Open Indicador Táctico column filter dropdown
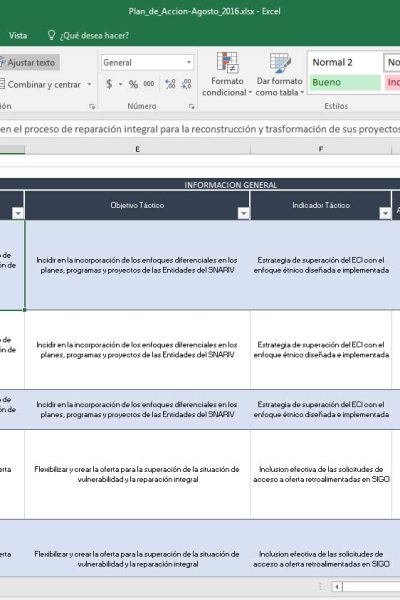400x600 pixels. [x=385, y=213]
